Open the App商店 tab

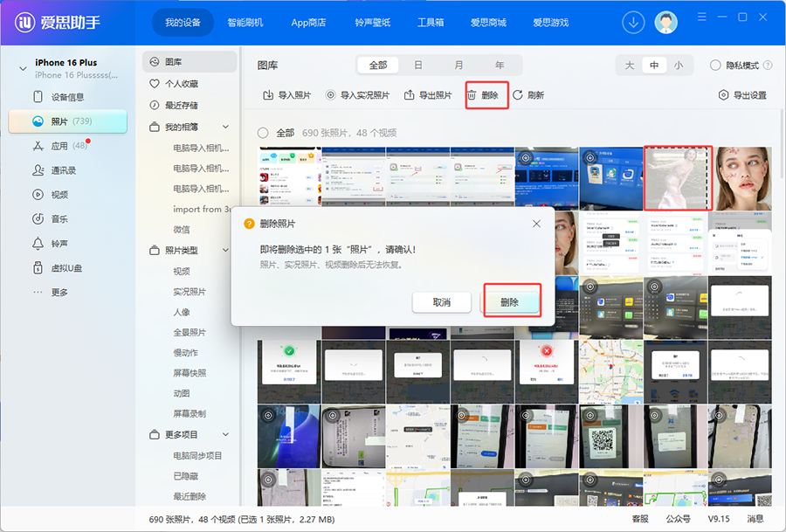click(x=308, y=23)
